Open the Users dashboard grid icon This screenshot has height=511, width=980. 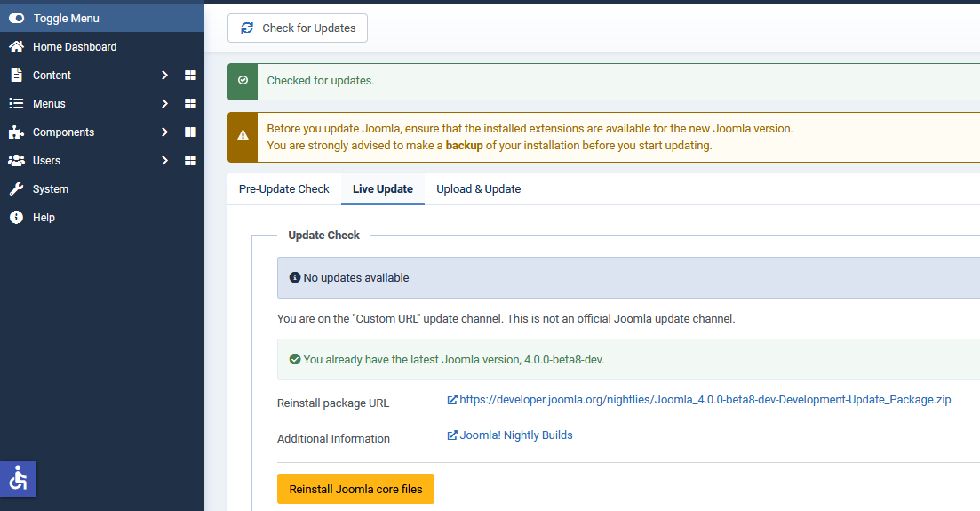point(191,161)
